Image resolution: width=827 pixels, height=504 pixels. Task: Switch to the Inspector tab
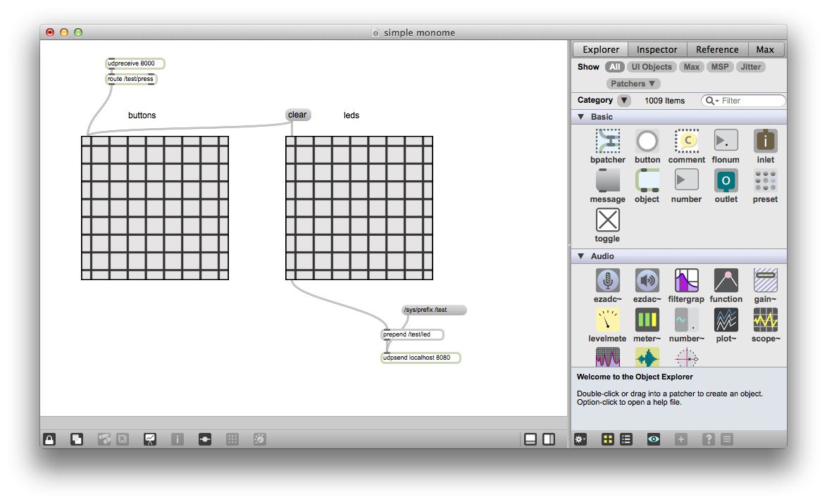coord(657,49)
